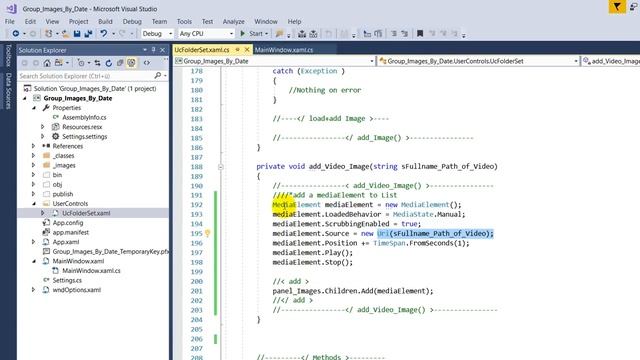Click panel_Images on line 201

click(297, 291)
